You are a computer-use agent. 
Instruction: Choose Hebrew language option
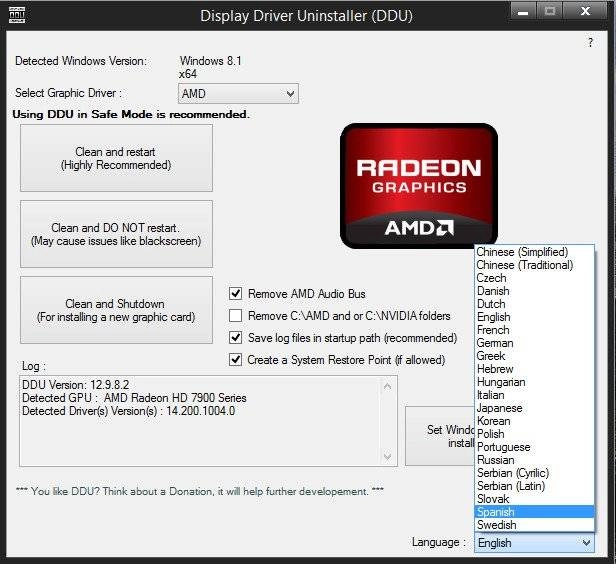[x=534, y=369]
